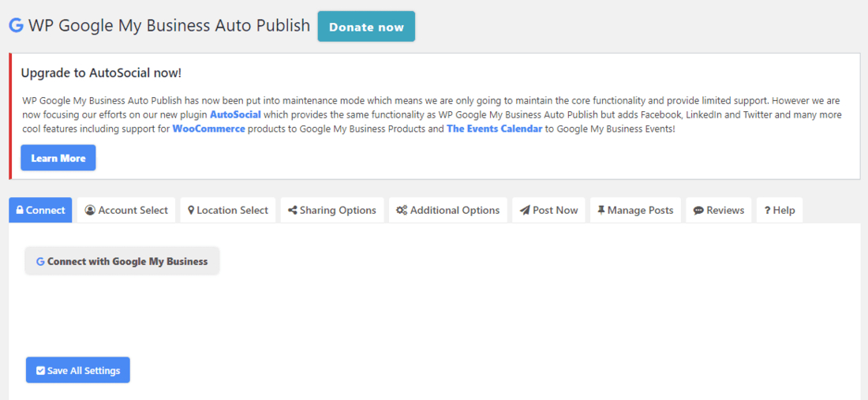Follow the AutoSocial link

point(235,114)
